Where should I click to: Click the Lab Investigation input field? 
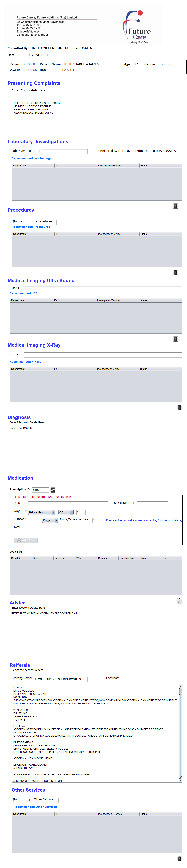pyautogui.click(x=65, y=152)
